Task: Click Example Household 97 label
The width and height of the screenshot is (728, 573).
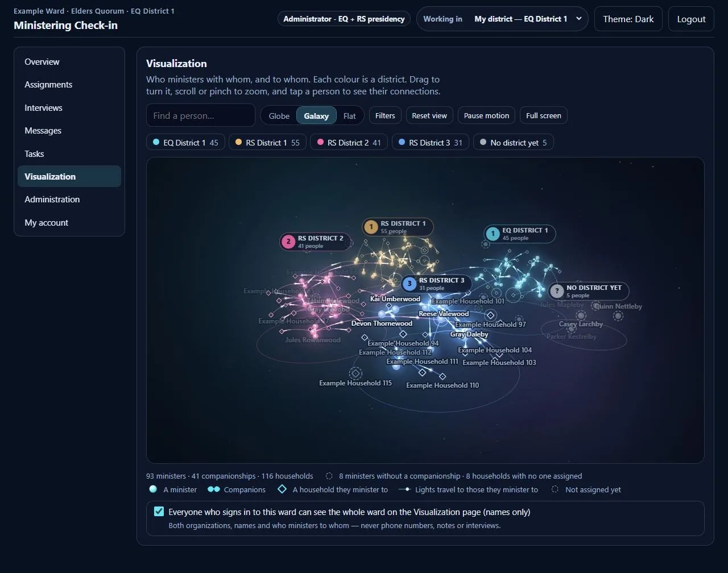Action: click(x=490, y=325)
